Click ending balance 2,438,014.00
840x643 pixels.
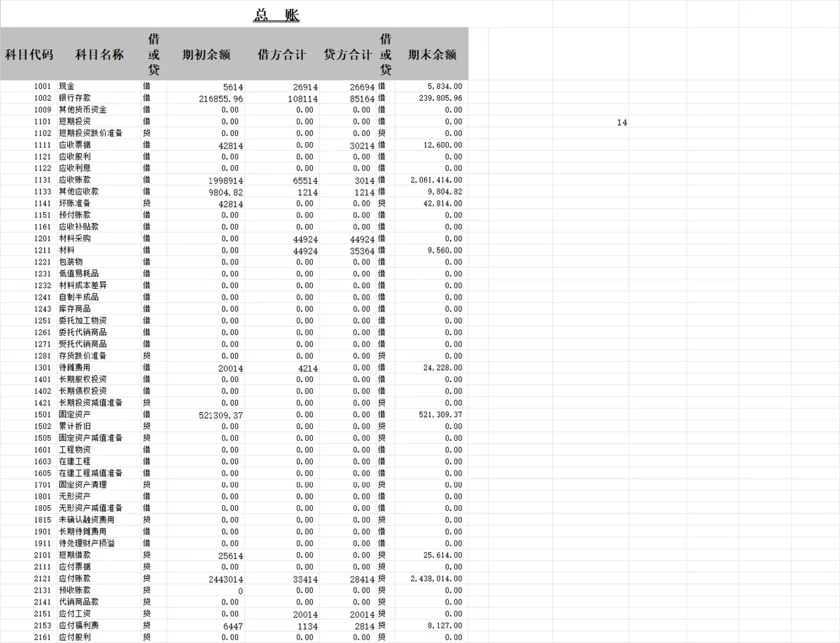coord(436,579)
